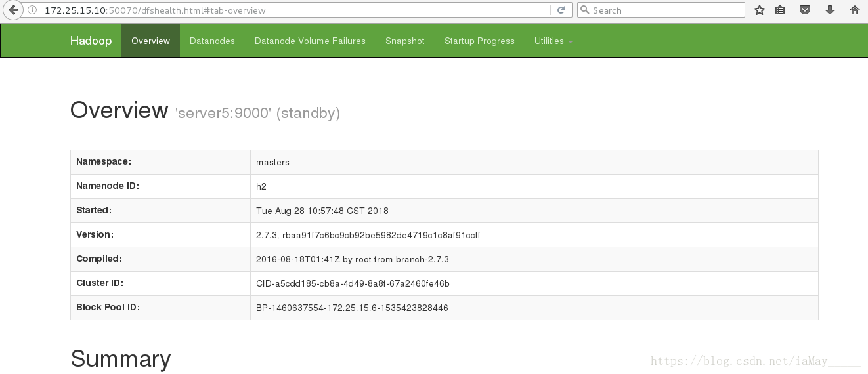Screen dimensions: 868x374
Task: Click the Hadoop brand link
Action: 91,41
